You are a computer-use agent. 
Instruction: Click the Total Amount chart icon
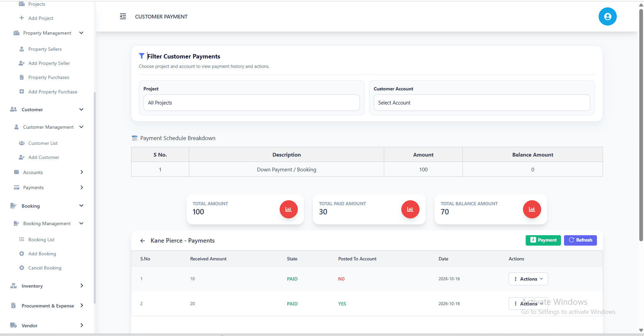(288, 209)
